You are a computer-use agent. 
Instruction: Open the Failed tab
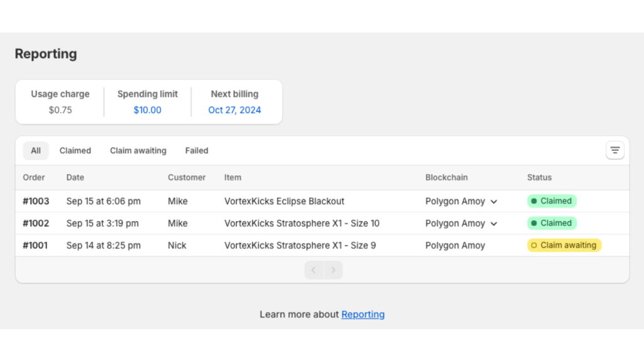tap(197, 151)
